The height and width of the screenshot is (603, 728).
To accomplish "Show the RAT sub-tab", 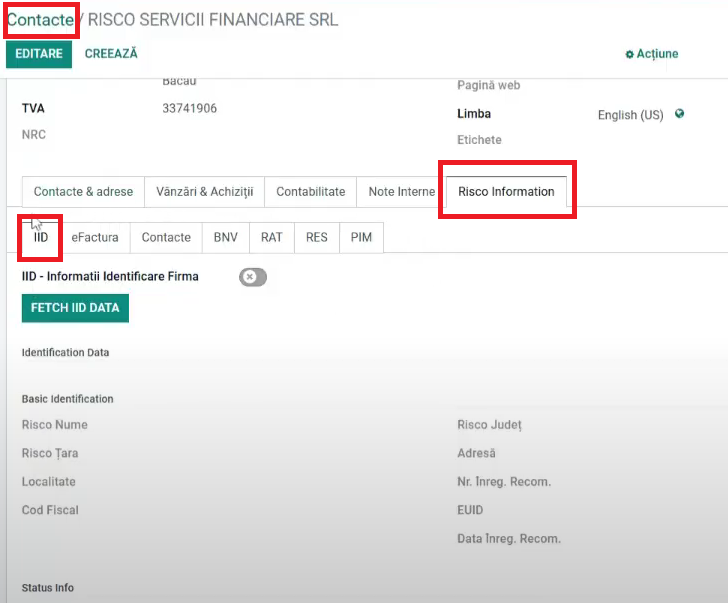I will tap(272, 238).
